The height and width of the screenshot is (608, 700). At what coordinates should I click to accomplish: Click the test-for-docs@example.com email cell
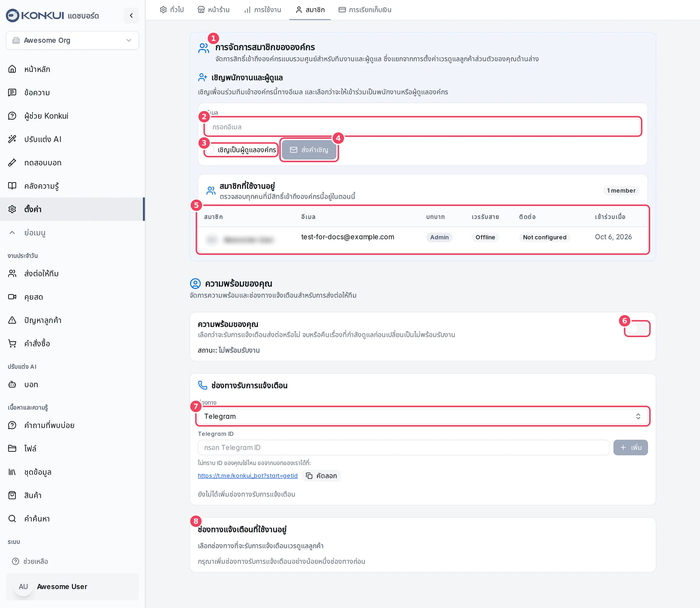coord(348,237)
